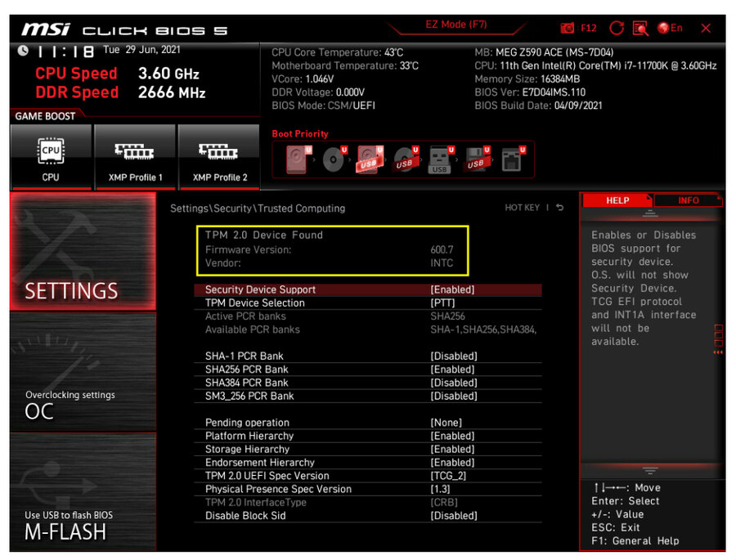The height and width of the screenshot is (560, 736).
Task: Click the circular reset/refresh icon in the top bar
Action: (617, 28)
